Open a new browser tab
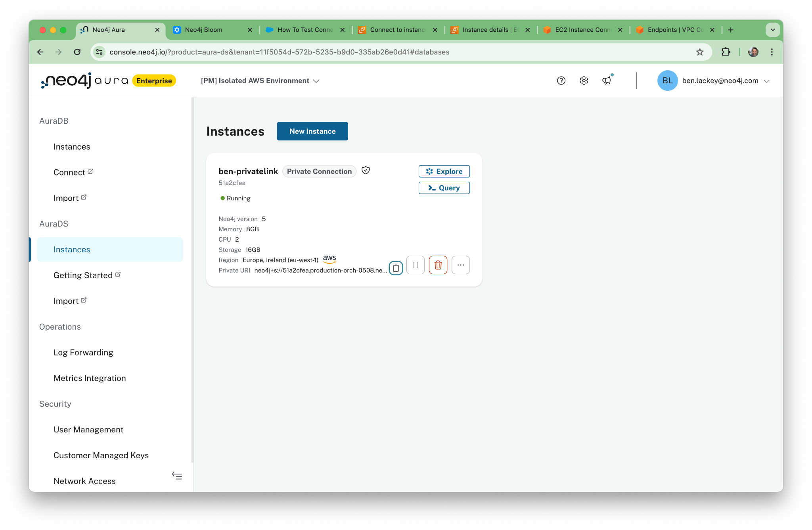 tap(731, 30)
